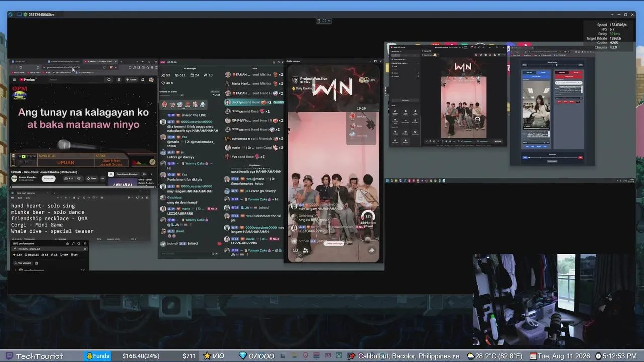Click the YouTube Create button

point(131,79)
